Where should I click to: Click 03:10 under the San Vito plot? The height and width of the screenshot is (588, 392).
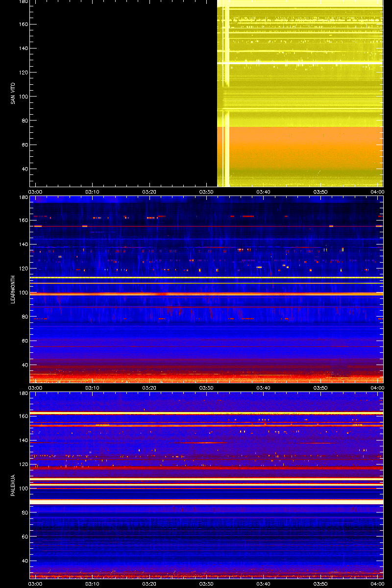tap(92, 192)
